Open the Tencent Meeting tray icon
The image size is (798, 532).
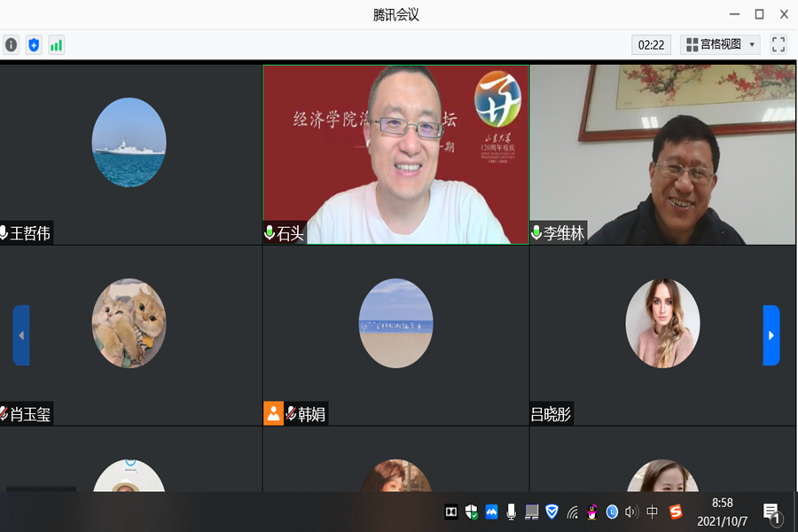pos(491,512)
